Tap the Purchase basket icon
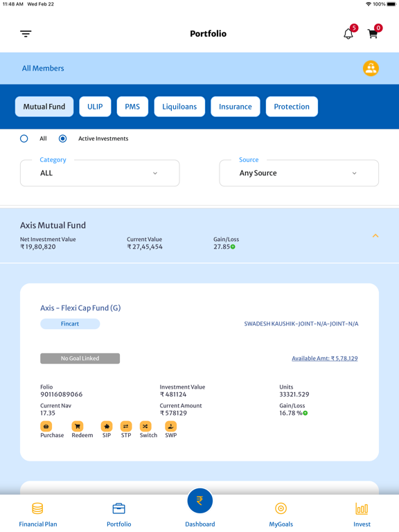The width and height of the screenshot is (399, 532). (46, 426)
